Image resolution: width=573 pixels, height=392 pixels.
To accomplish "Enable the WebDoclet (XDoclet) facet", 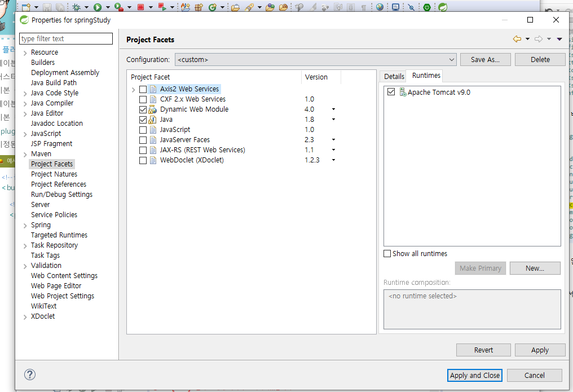I will tap(143, 160).
